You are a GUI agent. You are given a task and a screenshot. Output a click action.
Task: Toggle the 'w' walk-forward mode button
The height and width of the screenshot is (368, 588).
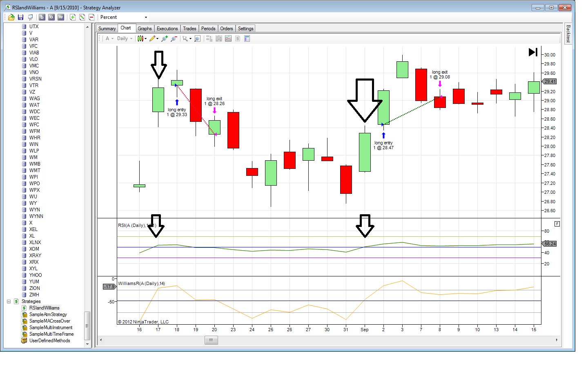[x=61, y=17]
